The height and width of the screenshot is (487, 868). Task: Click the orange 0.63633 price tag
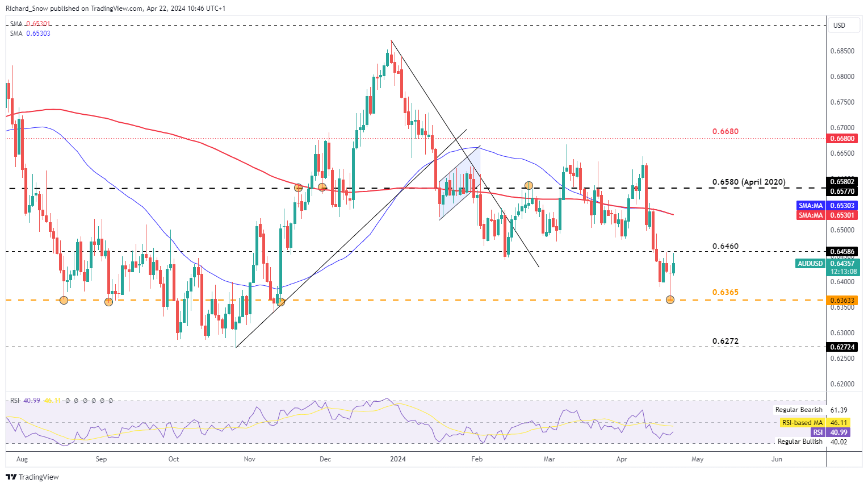(x=842, y=301)
